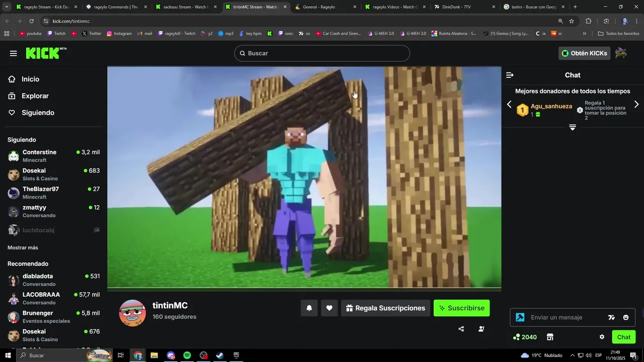
Task: Switch to rageylo Stream browser tab
Action: [x=45, y=7]
